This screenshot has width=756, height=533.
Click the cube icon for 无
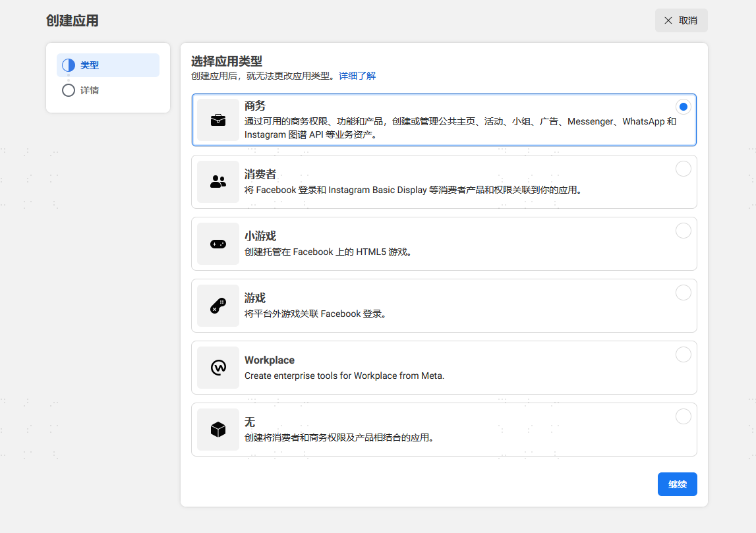point(218,430)
